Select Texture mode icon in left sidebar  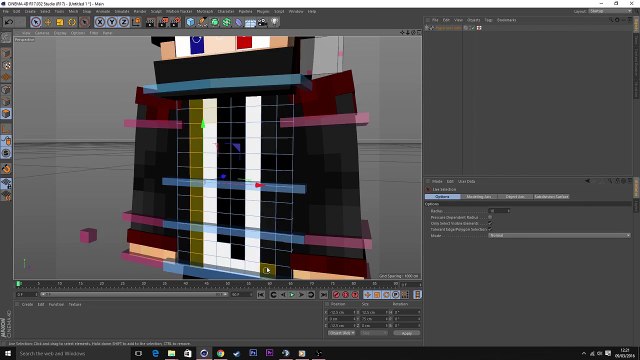tap(6, 65)
